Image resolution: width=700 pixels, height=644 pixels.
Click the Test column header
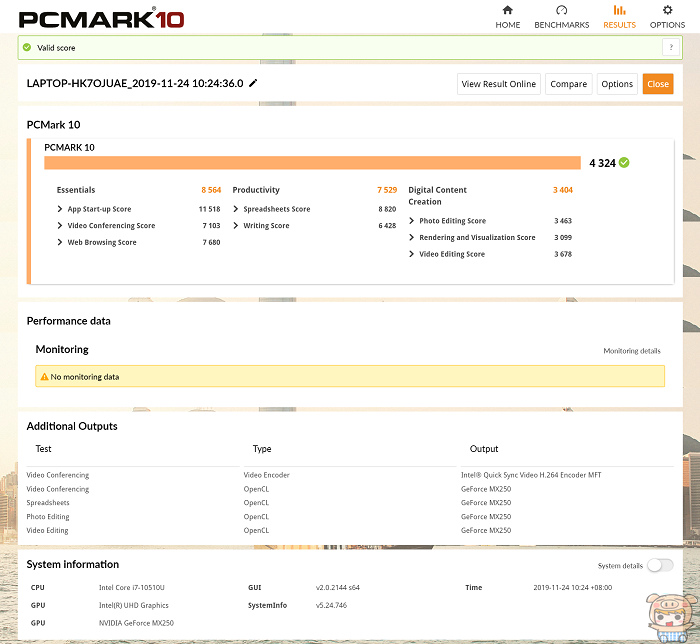[43, 449]
